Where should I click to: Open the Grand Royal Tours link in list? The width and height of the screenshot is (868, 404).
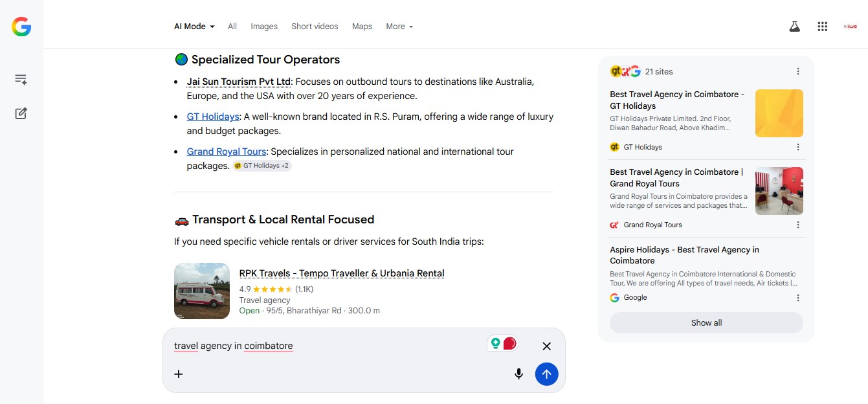(x=227, y=151)
